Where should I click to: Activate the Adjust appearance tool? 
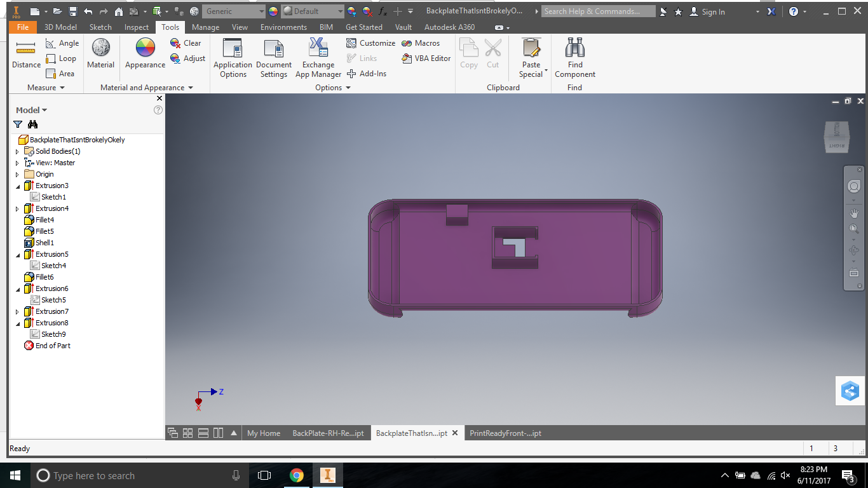click(x=187, y=58)
